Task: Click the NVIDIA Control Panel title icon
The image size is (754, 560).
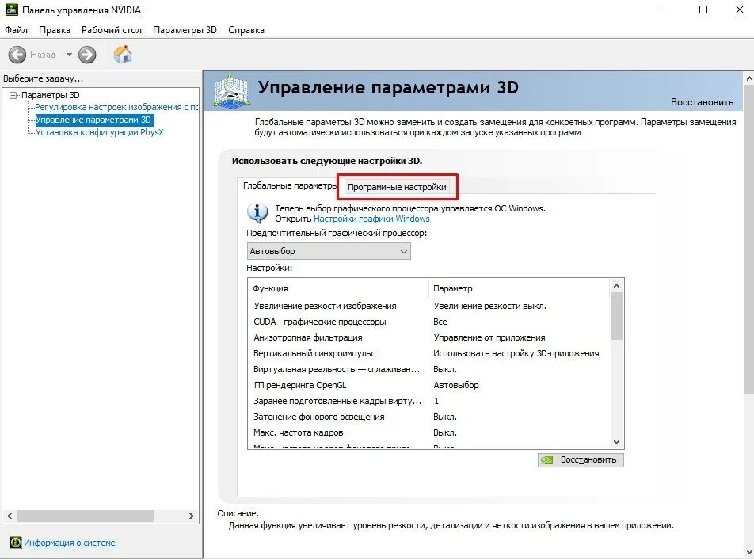Action: pyautogui.click(x=12, y=10)
